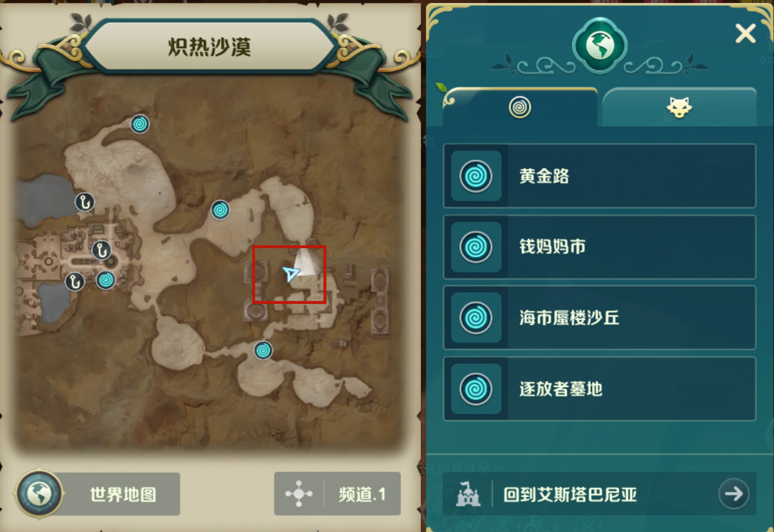
Task: Click the arrow to return to 艾斯塔巴尼亚
Action: click(x=734, y=494)
